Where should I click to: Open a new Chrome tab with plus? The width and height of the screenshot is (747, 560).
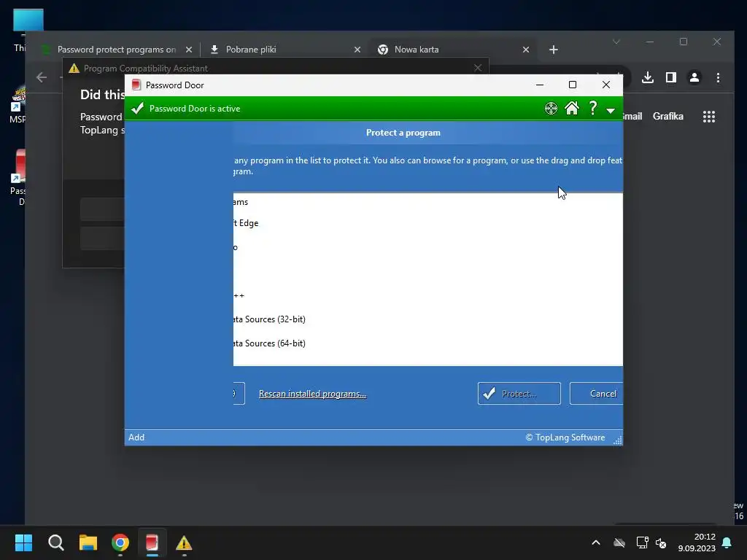[x=554, y=50]
